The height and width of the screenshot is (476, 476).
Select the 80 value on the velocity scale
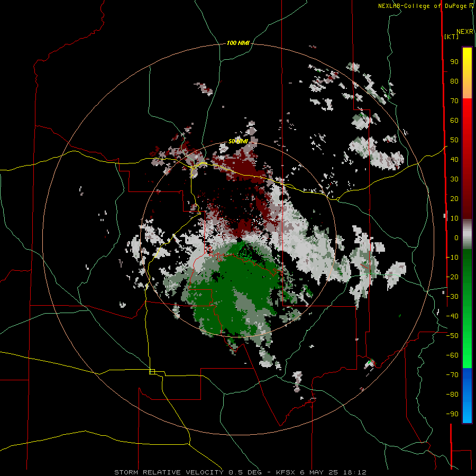coord(454,81)
